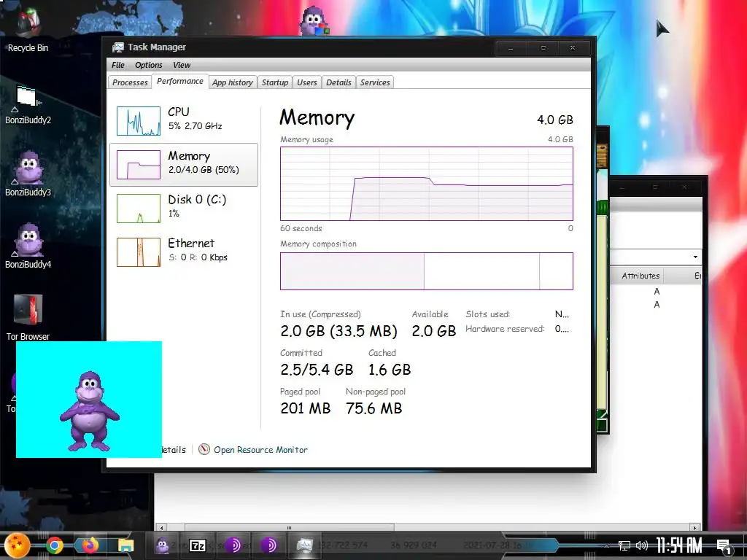Open the taskbar clock showing 11:54 AM
747x560 pixels.
click(679, 545)
